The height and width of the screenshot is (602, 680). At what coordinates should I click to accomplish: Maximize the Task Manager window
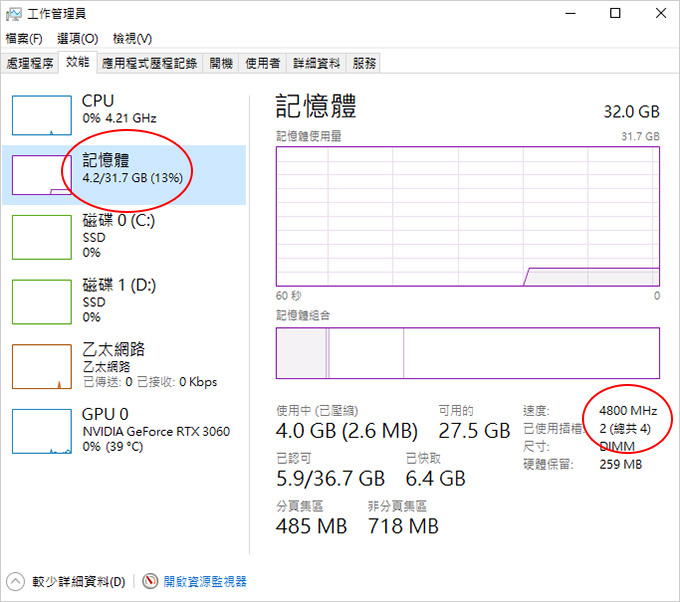pos(615,13)
